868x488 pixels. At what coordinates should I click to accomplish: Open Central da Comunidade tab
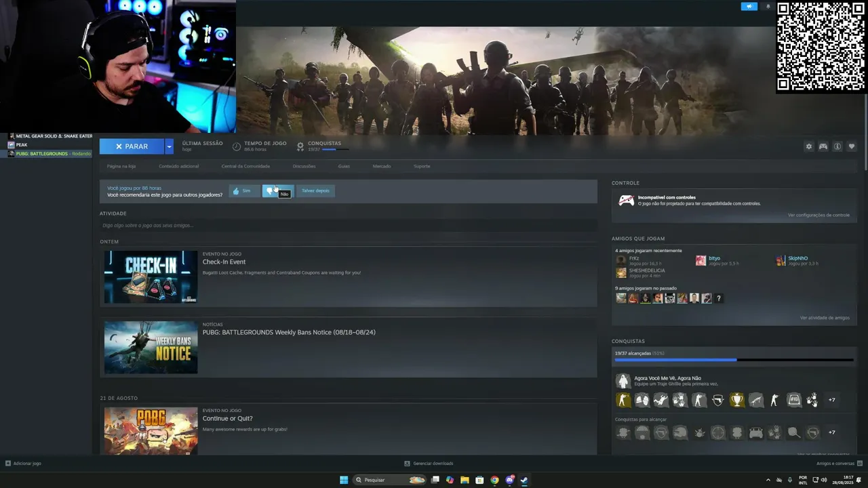(245, 166)
